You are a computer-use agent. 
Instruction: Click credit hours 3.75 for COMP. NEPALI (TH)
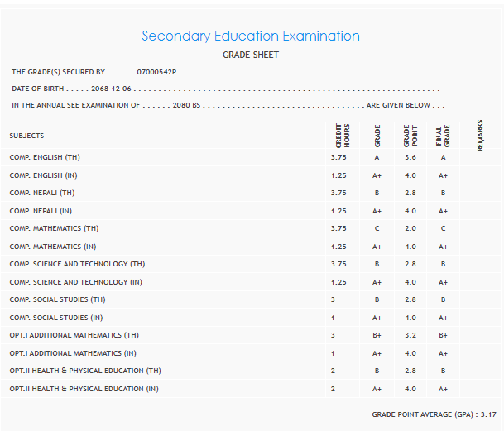coord(338,193)
